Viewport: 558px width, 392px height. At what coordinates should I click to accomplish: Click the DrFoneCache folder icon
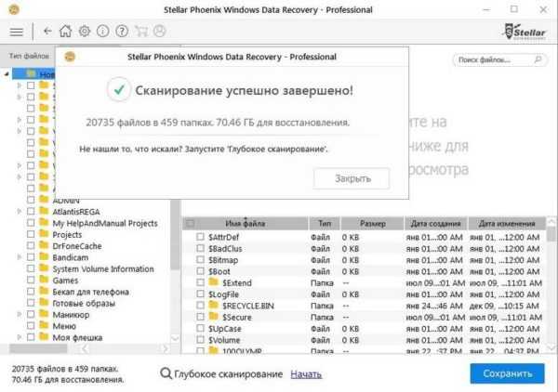coord(44,245)
